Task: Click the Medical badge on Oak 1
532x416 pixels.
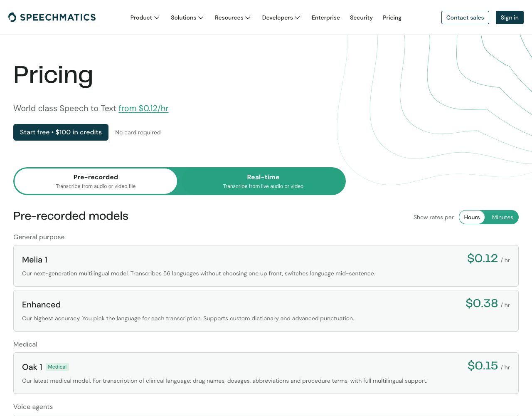Action: point(57,367)
